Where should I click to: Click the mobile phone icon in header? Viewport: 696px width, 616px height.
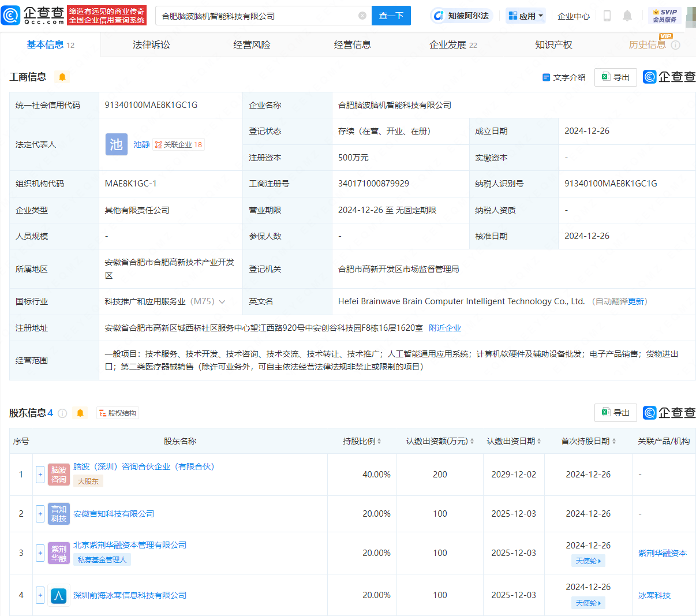point(607,16)
